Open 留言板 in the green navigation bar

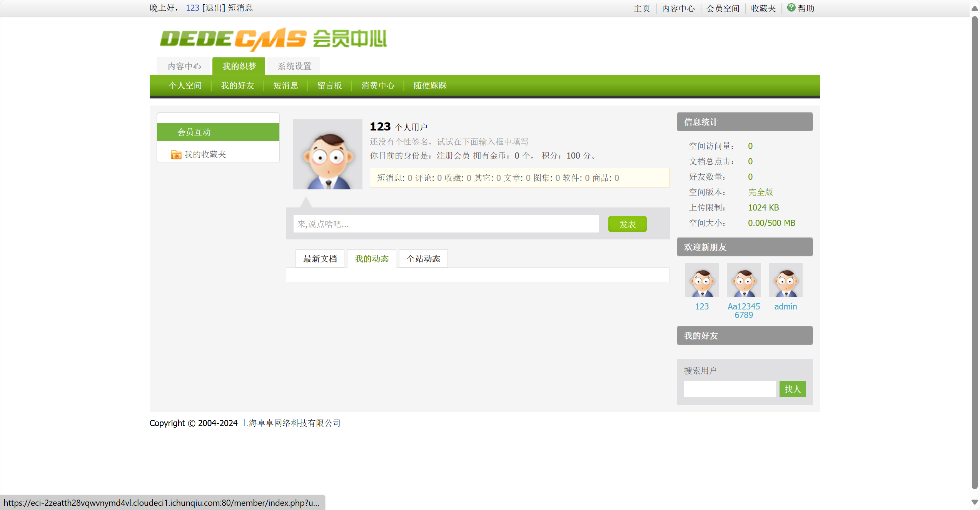[x=329, y=85]
